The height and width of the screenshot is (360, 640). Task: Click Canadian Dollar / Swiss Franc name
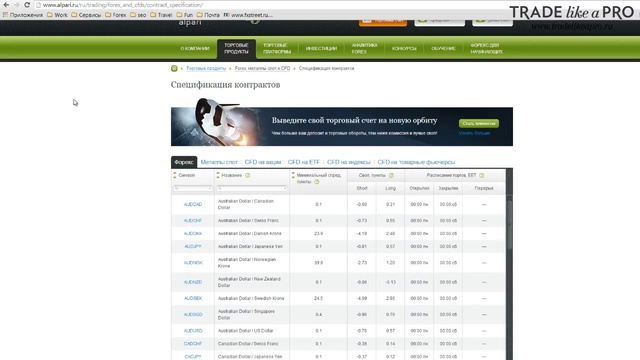pos(248,344)
